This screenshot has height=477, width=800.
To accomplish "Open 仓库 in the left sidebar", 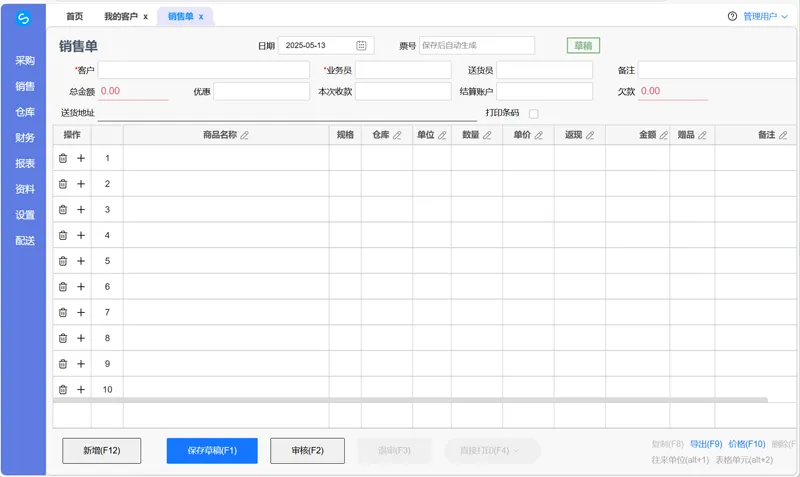I will coord(25,112).
